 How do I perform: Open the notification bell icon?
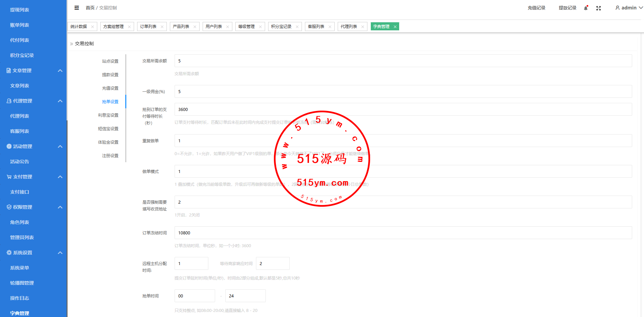[586, 8]
